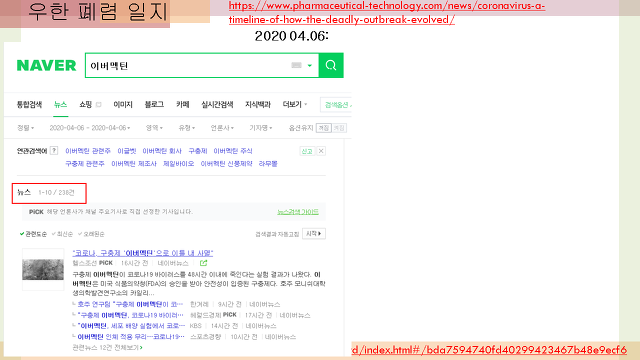The image size is (640, 360).
Task: Click the auto-refresh 시작 button
Action: coord(313,233)
